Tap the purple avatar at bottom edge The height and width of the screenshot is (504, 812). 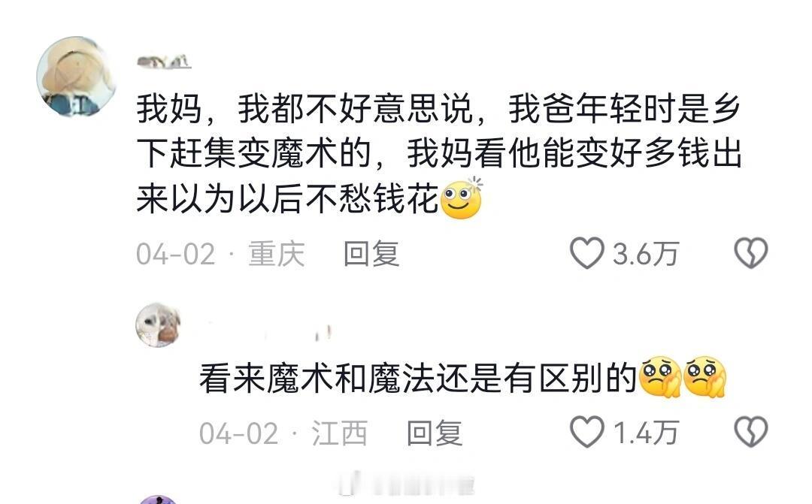coord(159,499)
